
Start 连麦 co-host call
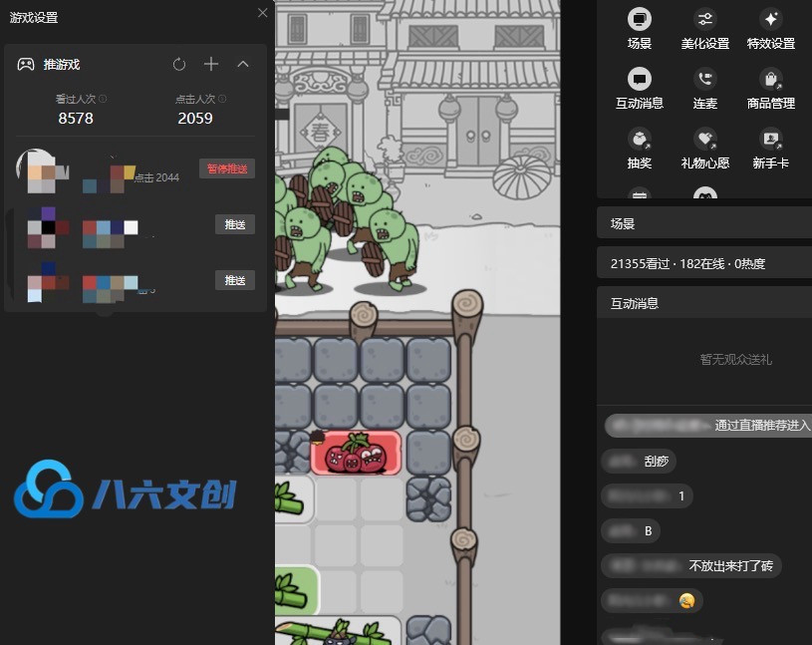coord(704,79)
